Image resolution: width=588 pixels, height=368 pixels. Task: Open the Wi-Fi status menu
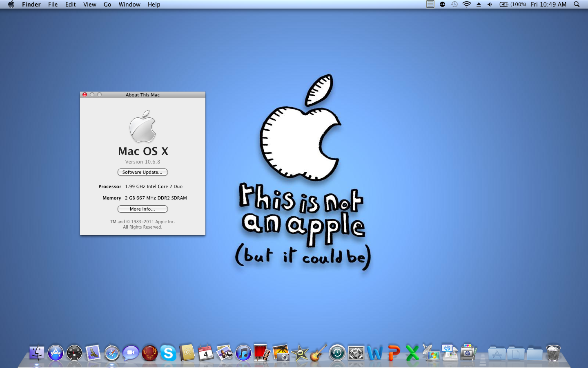click(466, 4)
